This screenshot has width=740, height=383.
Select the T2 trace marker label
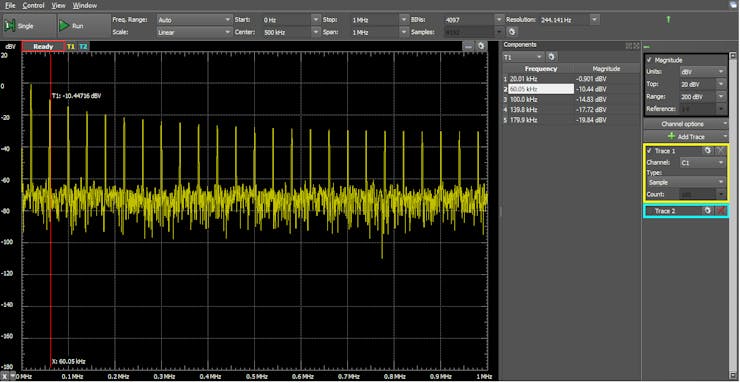click(x=83, y=47)
